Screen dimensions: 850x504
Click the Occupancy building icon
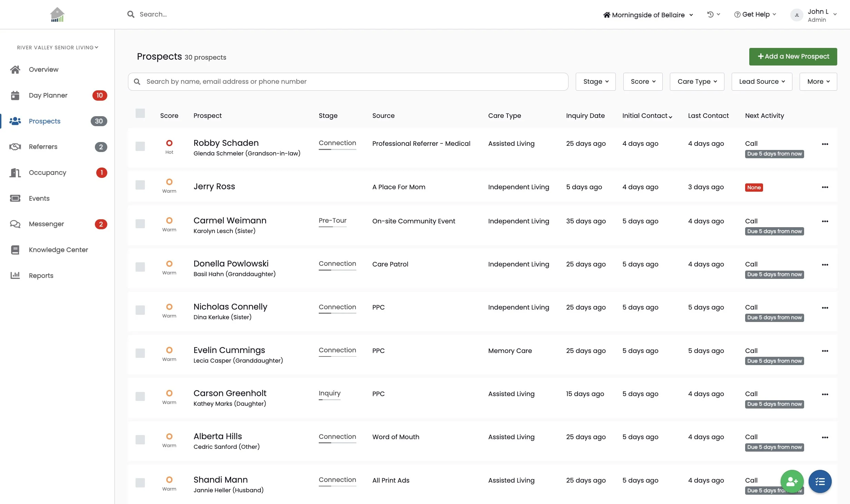pyautogui.click(x=15, y=173)
